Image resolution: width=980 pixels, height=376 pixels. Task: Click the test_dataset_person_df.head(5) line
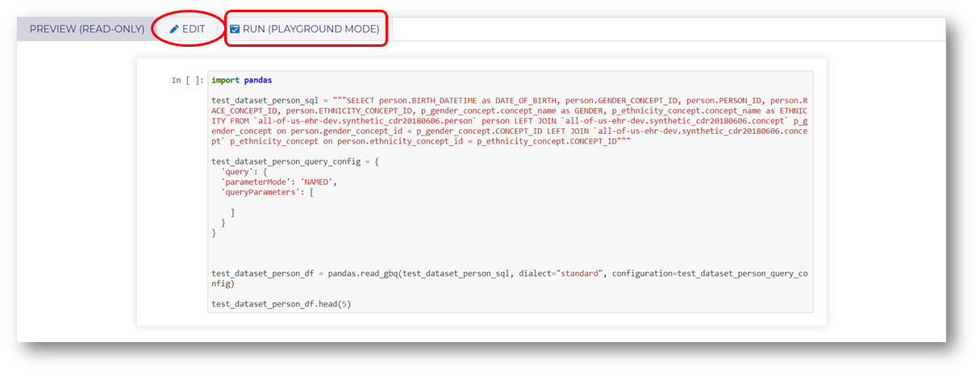click(x=281, y=304)
